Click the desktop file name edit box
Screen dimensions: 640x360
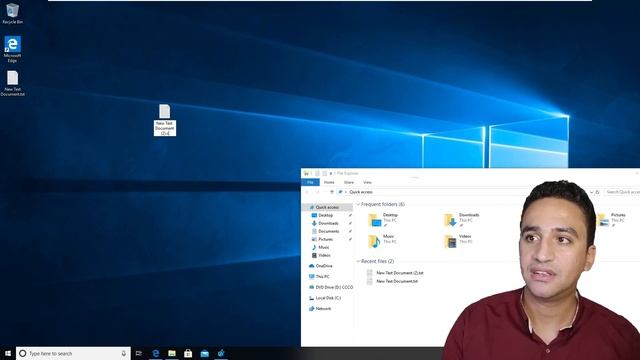click(x=165, y=128)
